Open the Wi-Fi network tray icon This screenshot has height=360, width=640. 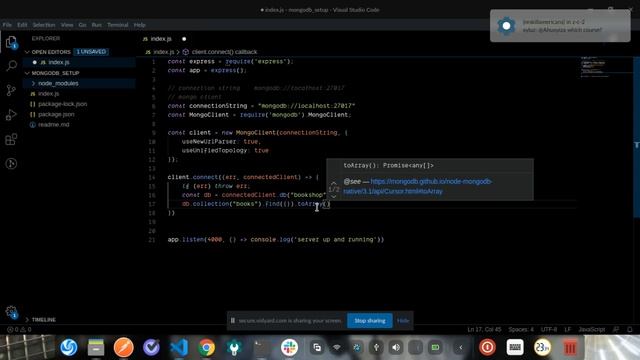point(337,347)
